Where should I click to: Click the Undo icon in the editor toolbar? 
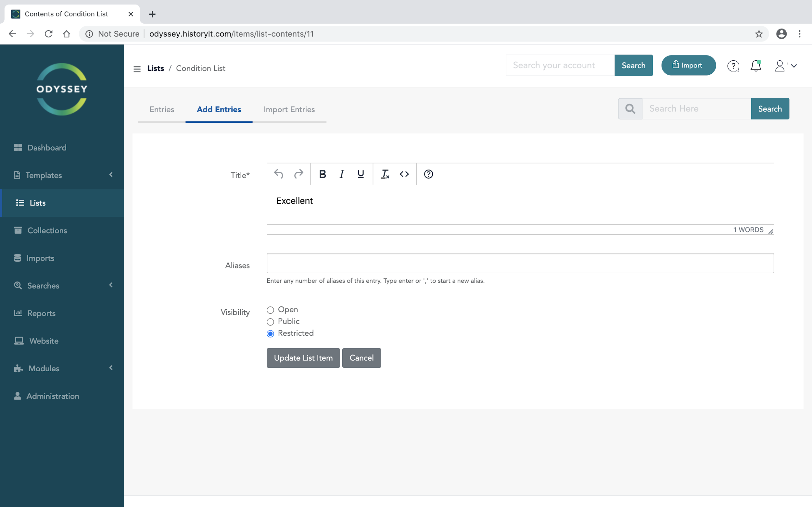[x=278, y=174]
